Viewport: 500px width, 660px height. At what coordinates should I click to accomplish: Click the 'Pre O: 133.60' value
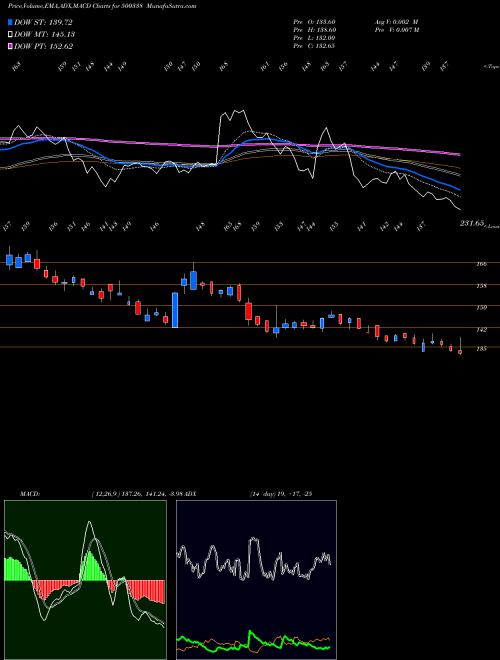[314, 22]
